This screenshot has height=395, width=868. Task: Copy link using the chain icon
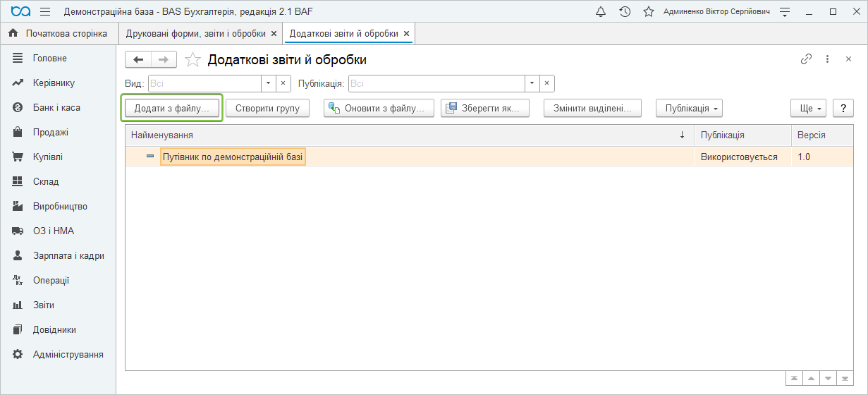(x=806, y=59)
